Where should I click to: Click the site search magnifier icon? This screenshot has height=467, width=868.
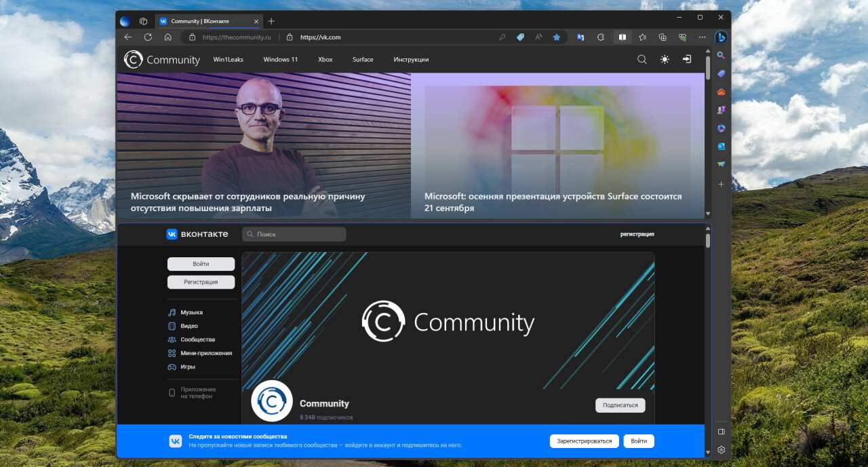point(642,60)
